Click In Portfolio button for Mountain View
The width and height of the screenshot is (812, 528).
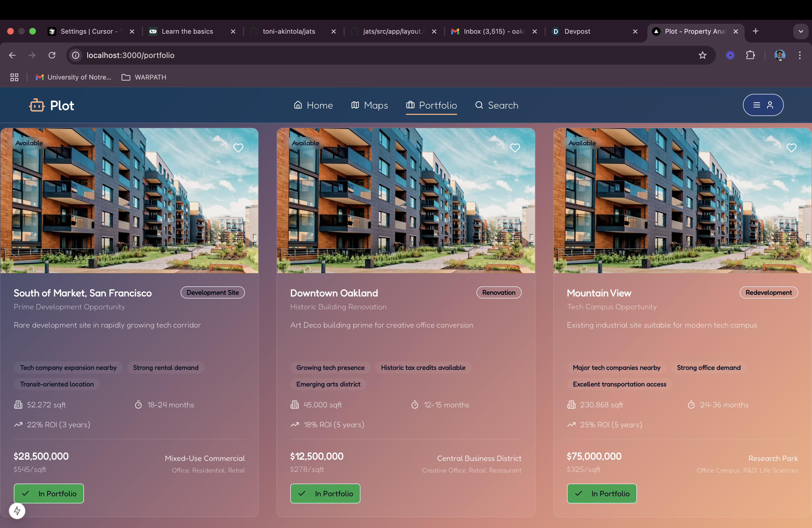click(x=602, y=493)
